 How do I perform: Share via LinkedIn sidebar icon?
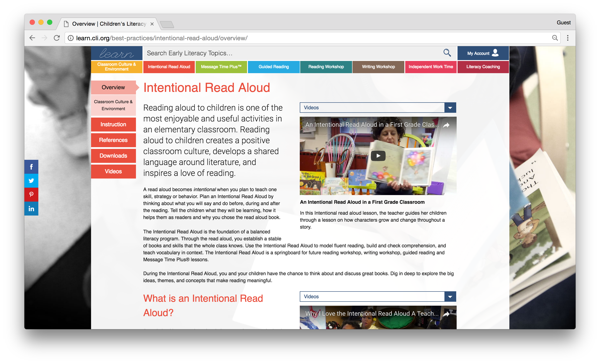tap(31, 209)
